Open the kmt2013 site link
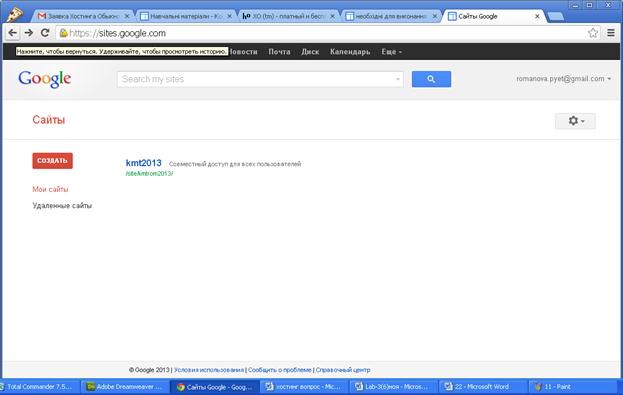The width and height of the screenshot is (623, 395). (x=143, y=163)
